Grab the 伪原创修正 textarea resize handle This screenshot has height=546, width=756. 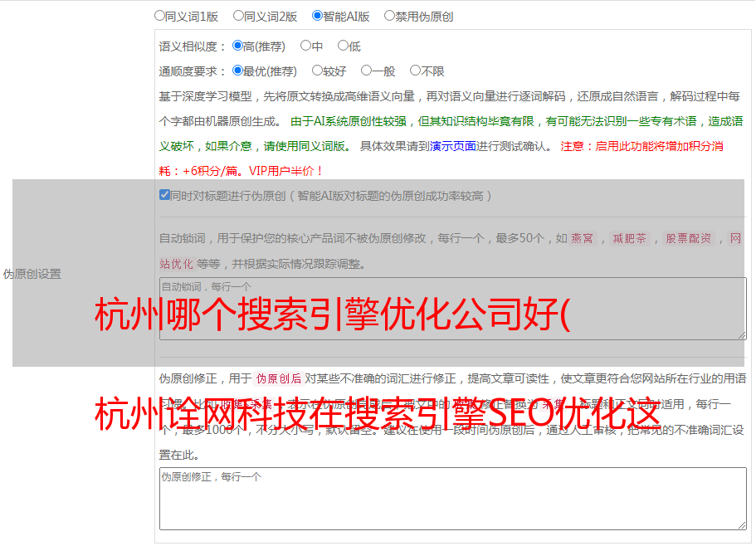742,526
